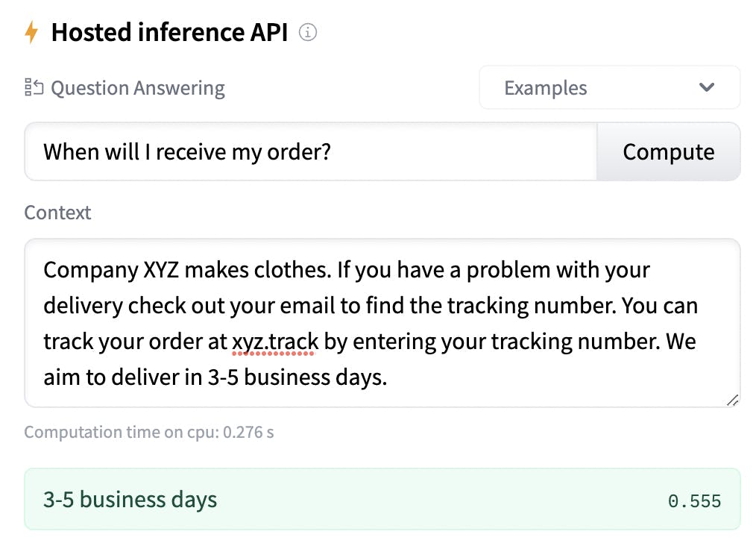Click the Context textarea resize handle
The width and height of the screenshot is (756, 546).
(732, 400)
